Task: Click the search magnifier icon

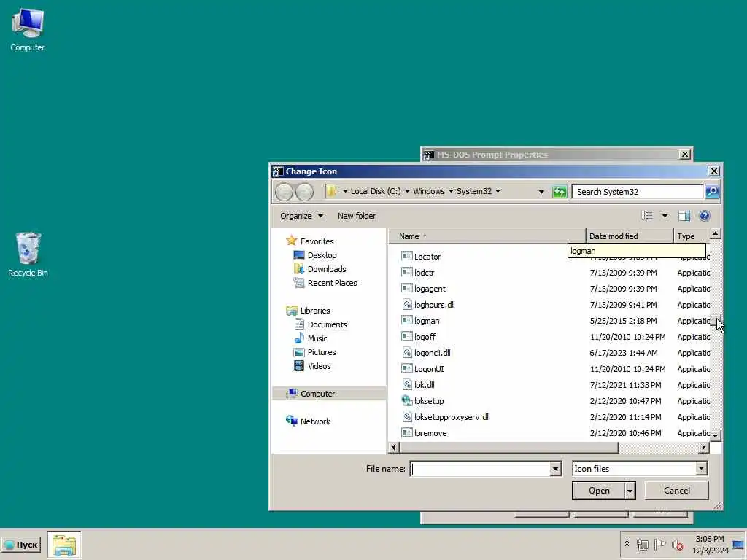Action: coord(712,192)
